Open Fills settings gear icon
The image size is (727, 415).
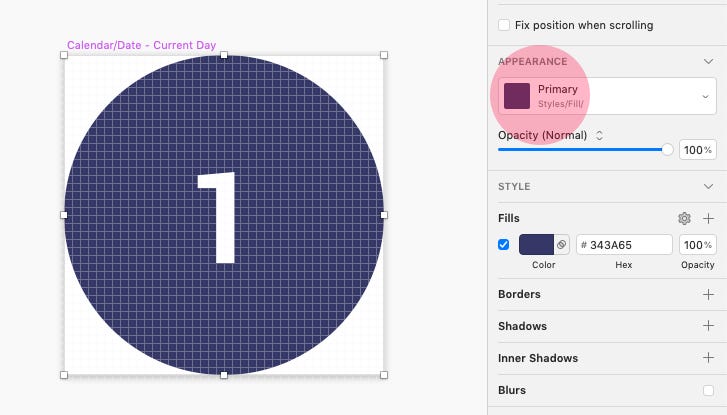point(684,218)
